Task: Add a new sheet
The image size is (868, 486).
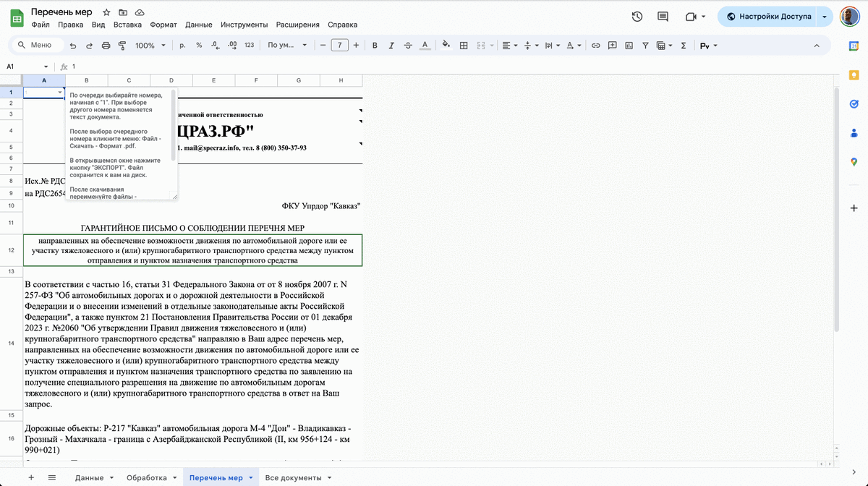Action: [30, 477]
